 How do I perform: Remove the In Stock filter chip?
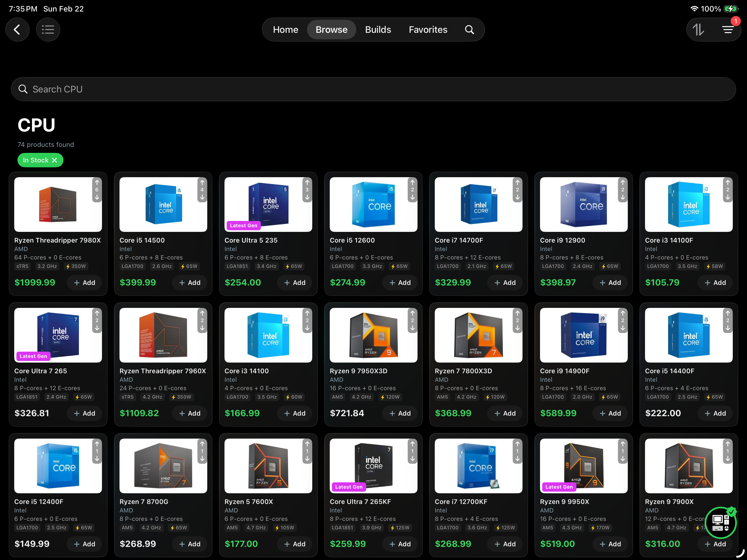(54, 161)
